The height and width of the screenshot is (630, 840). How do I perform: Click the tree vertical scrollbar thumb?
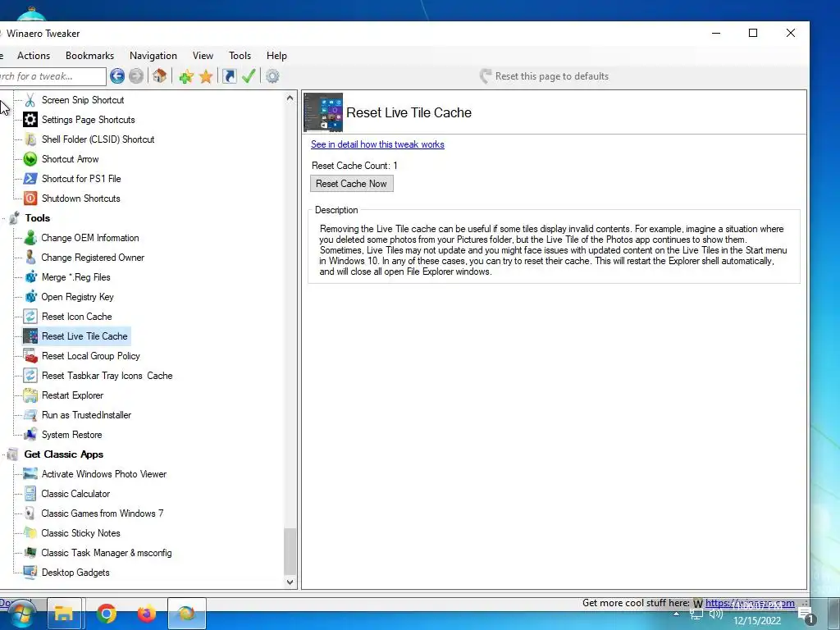pos(290,551)
